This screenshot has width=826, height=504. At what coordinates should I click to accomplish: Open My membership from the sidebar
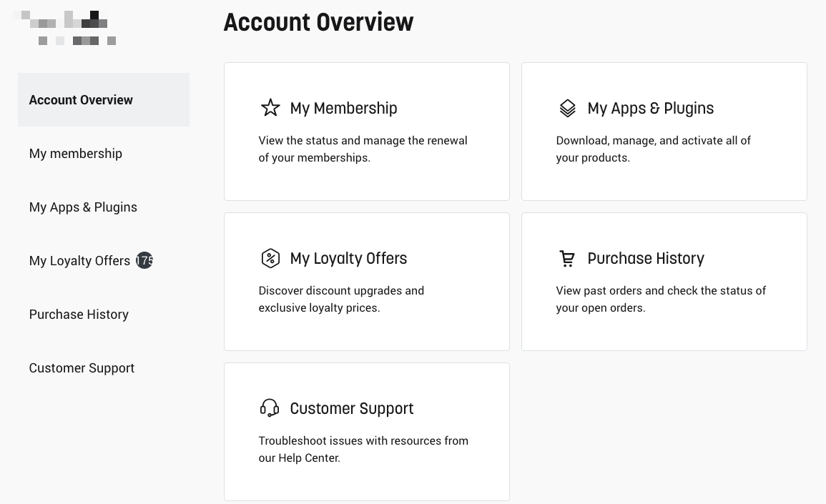[x=76, y=154]
